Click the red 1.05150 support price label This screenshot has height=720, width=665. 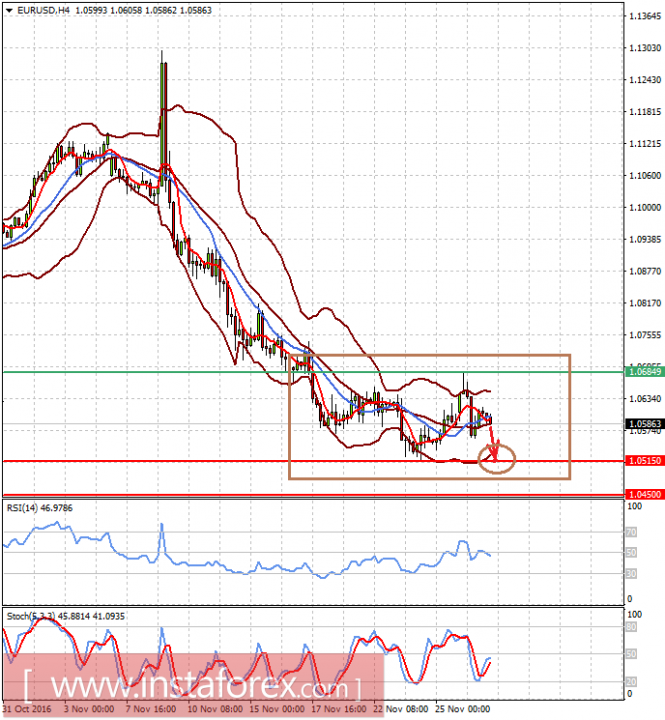coord(645,461)
